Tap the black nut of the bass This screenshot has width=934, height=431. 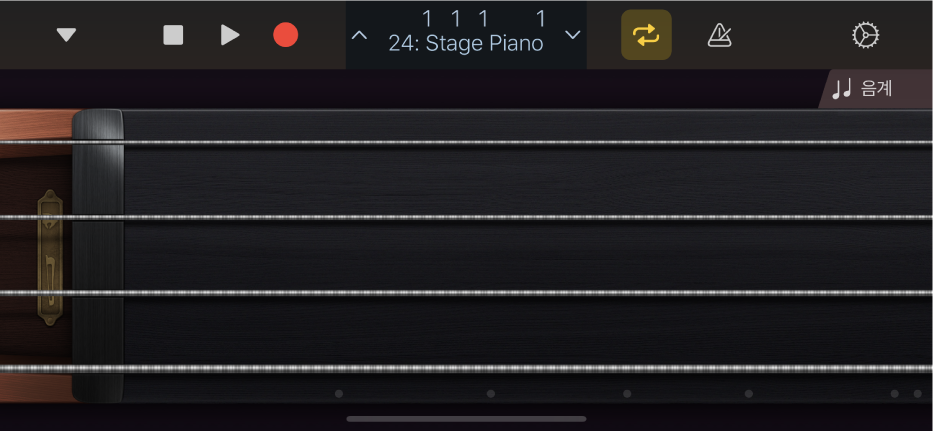click(x=98, y=255)
